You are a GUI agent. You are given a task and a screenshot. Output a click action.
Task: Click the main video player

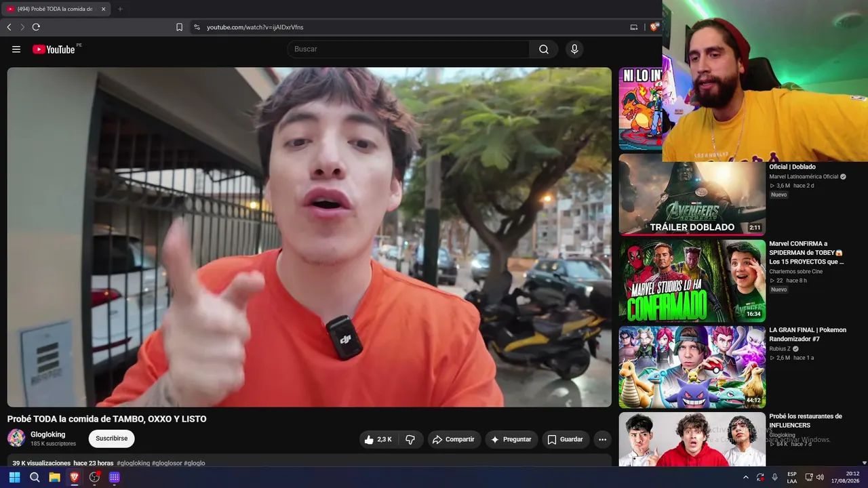click(x=309, y=237)
